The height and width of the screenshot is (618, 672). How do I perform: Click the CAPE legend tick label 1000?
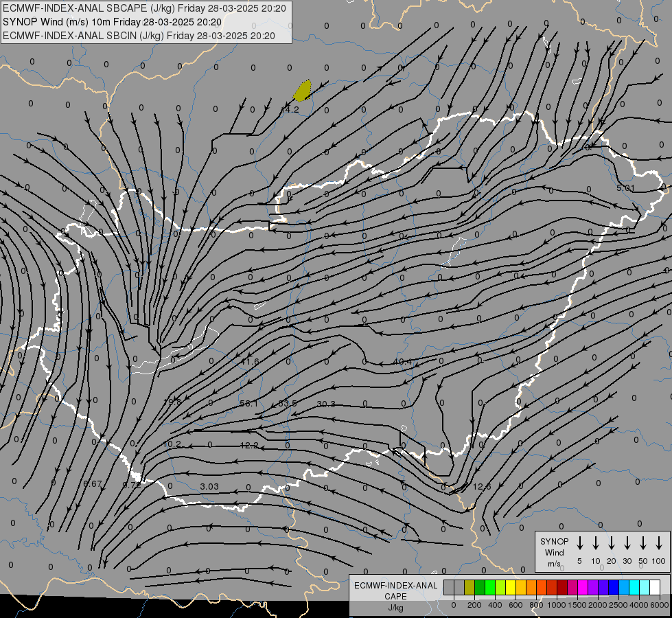pyautogui.click(x=556, y=605)
